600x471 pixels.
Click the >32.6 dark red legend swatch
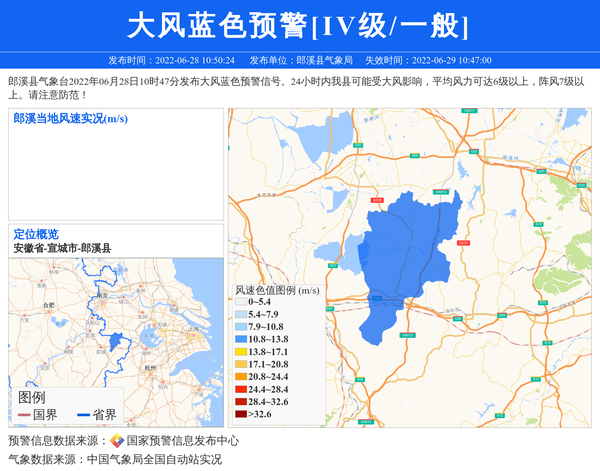click(241, 414)
